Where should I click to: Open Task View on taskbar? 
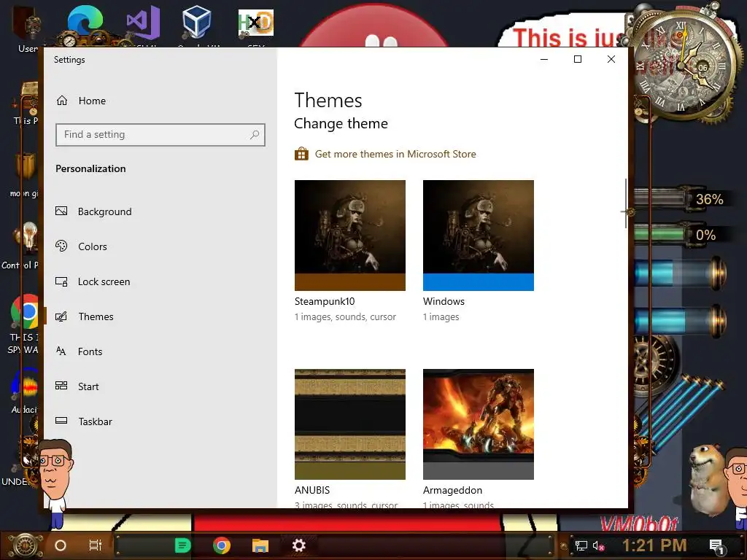[96, 545]
